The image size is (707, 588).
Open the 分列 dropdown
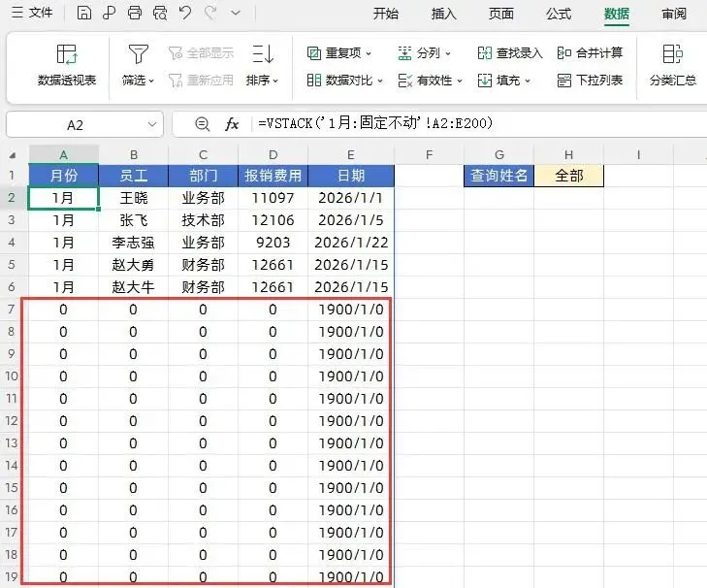(448, 53)
